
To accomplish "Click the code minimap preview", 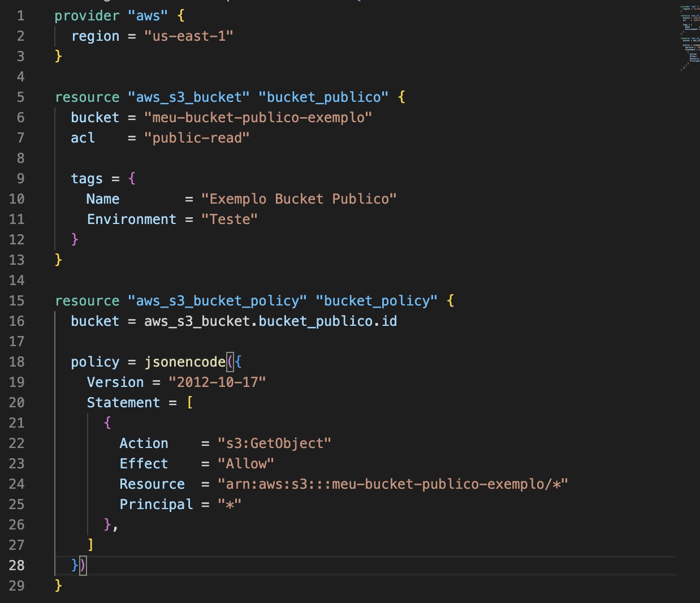I will click(690, 37).
